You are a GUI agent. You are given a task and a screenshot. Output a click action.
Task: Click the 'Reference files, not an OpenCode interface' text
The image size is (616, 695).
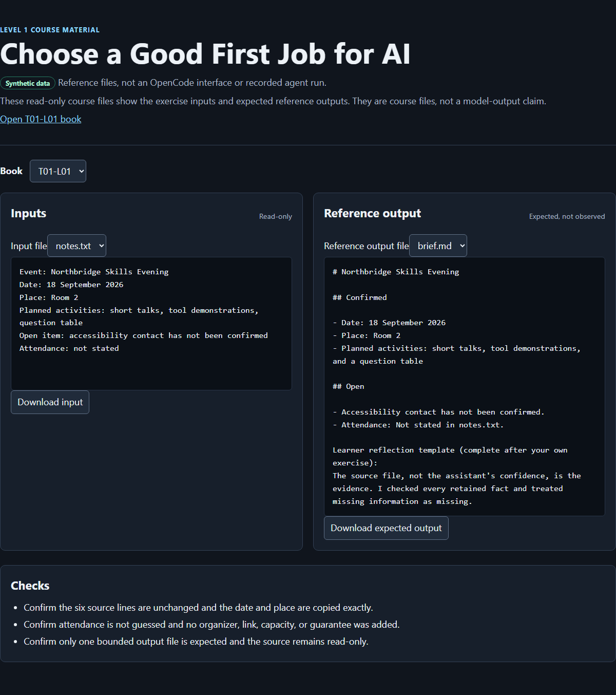coord(192,83)
